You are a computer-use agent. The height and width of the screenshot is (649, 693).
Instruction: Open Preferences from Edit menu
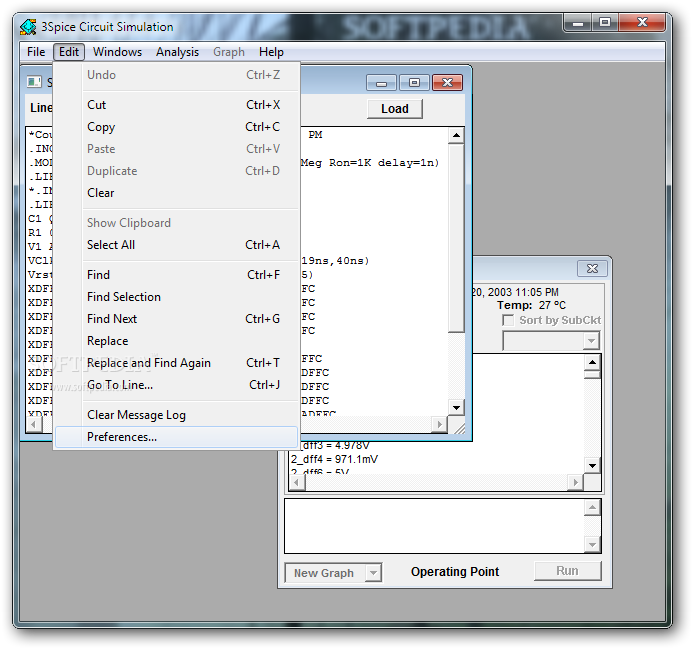click(176, 437)
